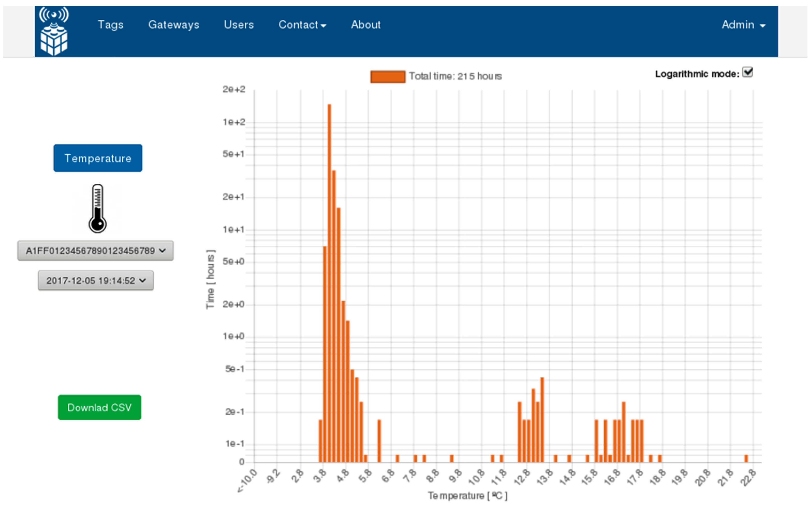Viewport: 812px width, 507px height.
Task: Go to the Gateways menu item
Action: pos(173,25)
